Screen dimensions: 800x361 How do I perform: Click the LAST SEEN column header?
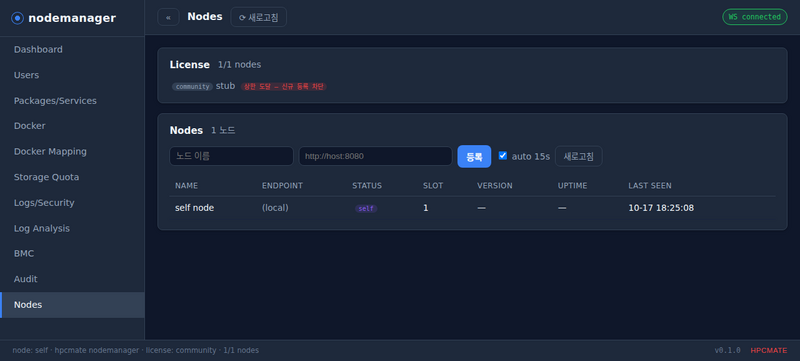tap(650, 186)
